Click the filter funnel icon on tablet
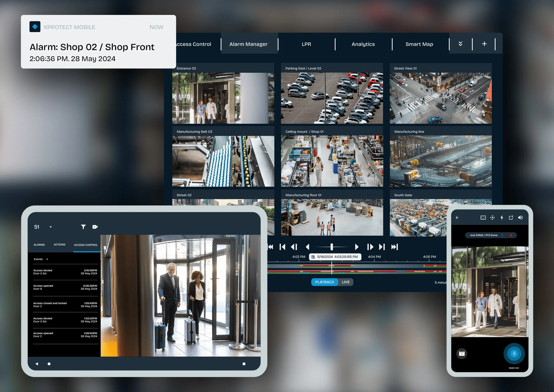 point(83,227)
